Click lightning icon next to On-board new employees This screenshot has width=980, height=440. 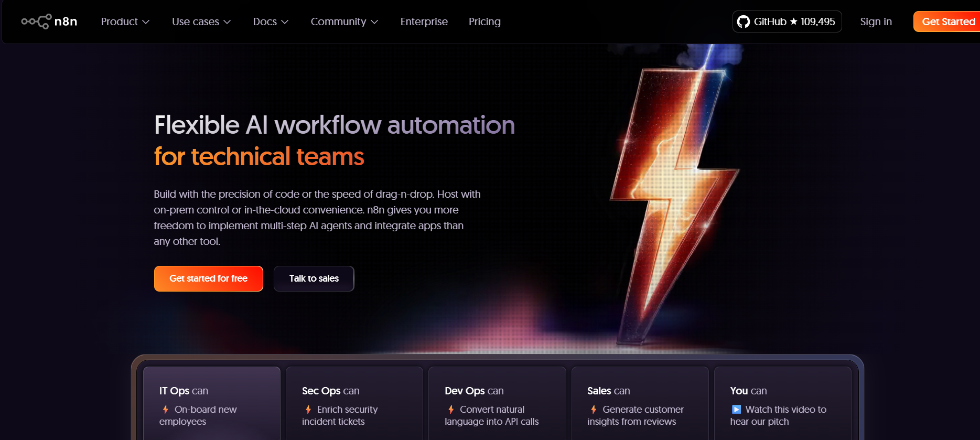pyautogui.click(x=165, y=410)
